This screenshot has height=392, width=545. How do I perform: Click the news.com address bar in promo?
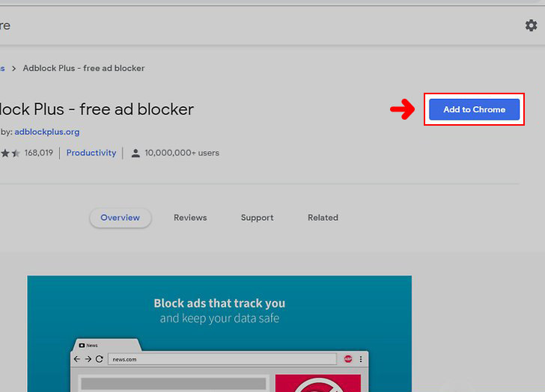222,359
